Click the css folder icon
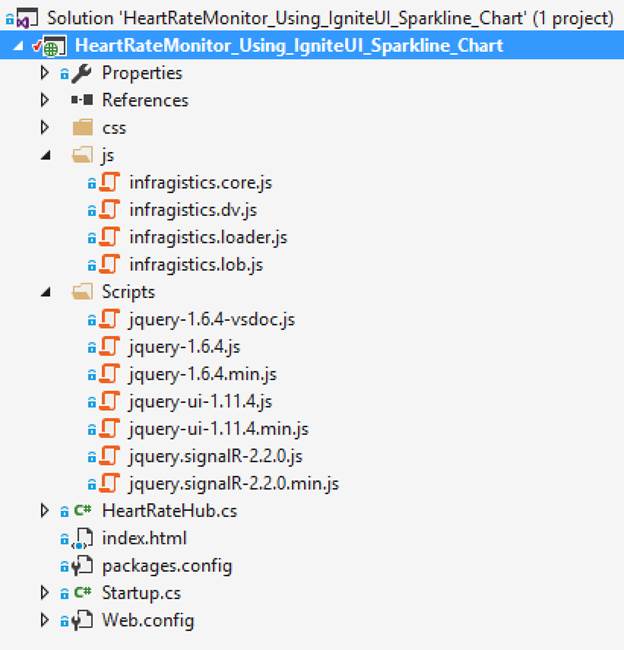Viewport: 624px width, 650px height. tap(83, 128)
